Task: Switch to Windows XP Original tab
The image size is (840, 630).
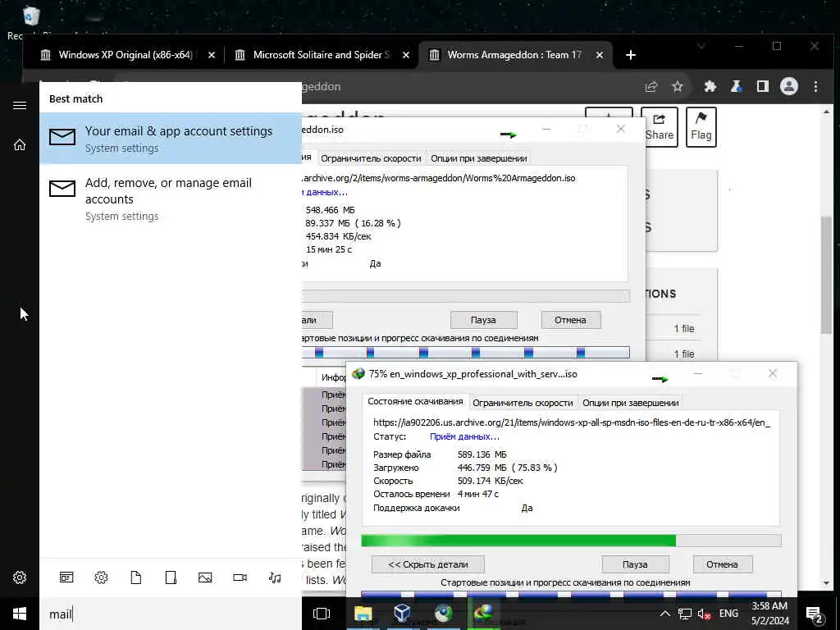Action: (x=126, y=55)
